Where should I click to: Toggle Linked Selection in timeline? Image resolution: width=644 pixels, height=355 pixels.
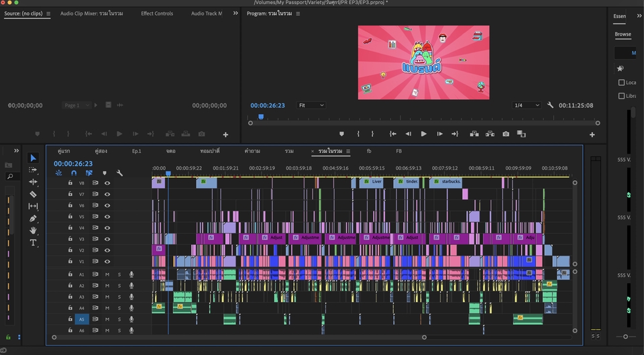coord(89,173)
